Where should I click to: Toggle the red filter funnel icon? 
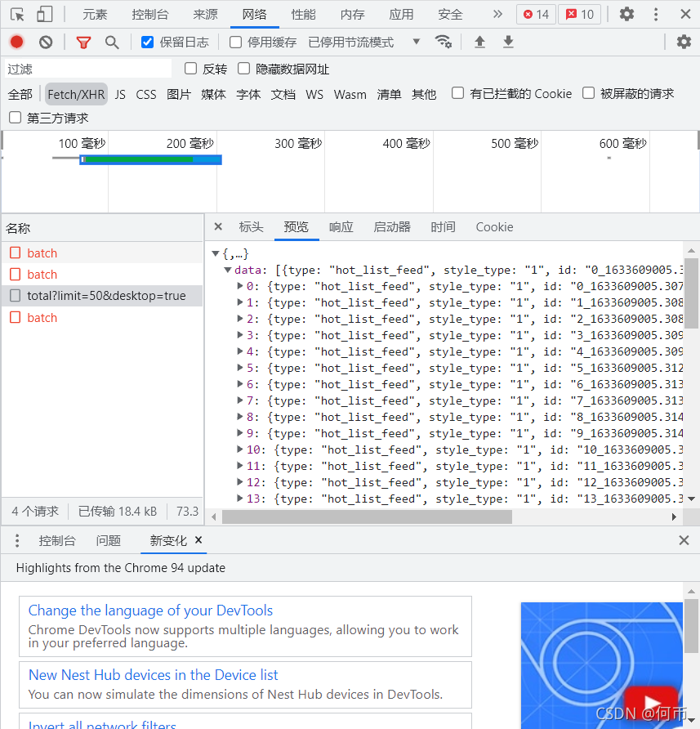tap(83, 42)
